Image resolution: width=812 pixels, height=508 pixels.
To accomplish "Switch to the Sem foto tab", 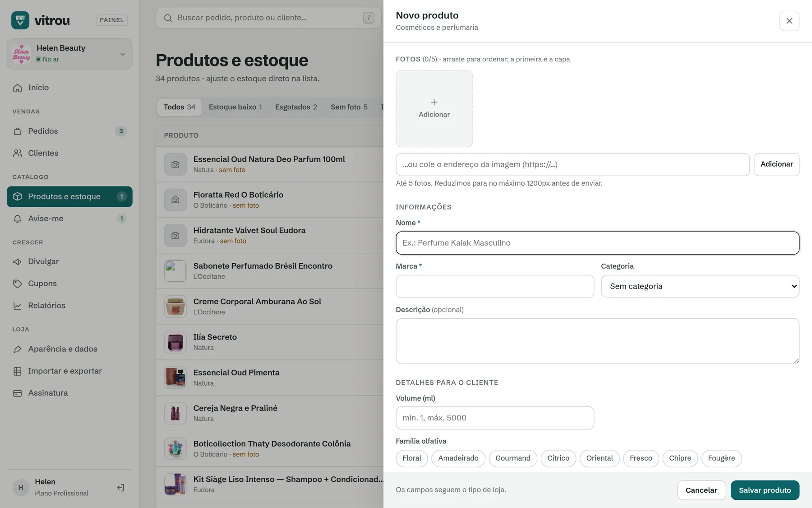I will [x=349, y=107].
